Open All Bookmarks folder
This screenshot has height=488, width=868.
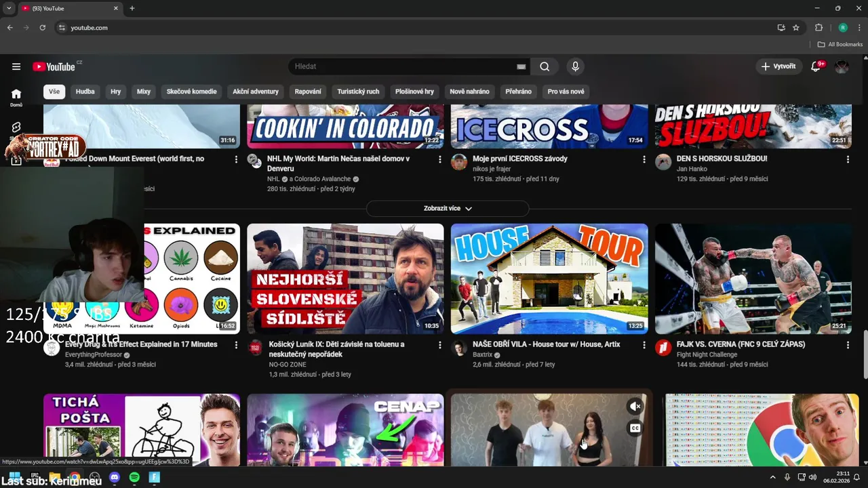point(840,44)
